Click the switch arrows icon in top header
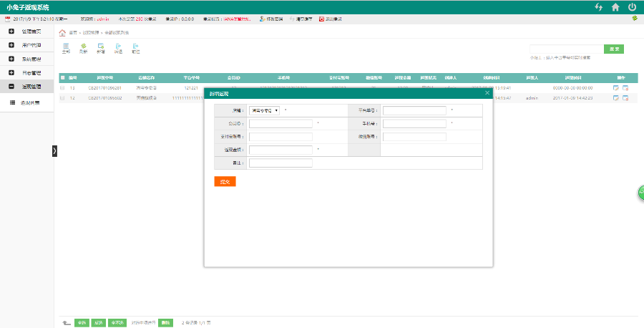 point(599,7)
